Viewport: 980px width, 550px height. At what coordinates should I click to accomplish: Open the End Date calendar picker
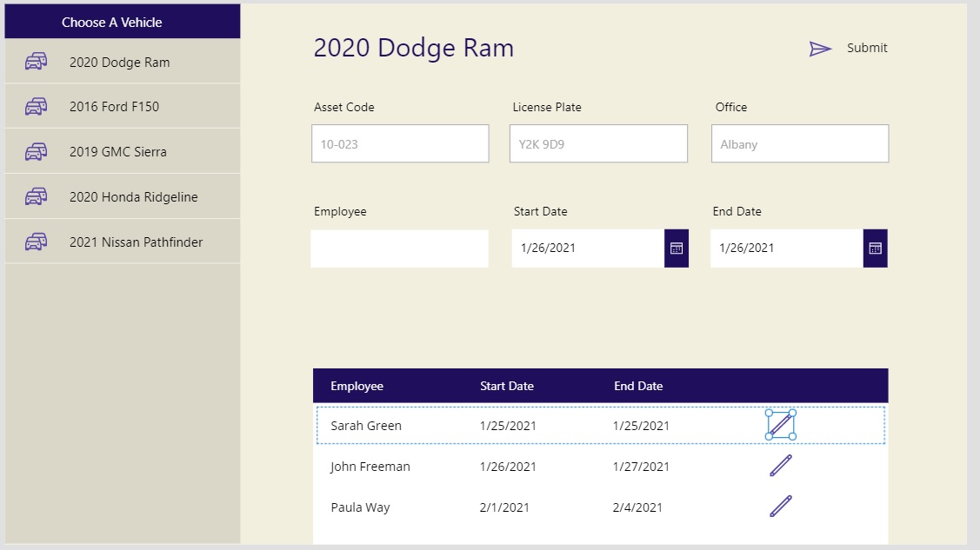coord(875,248)
